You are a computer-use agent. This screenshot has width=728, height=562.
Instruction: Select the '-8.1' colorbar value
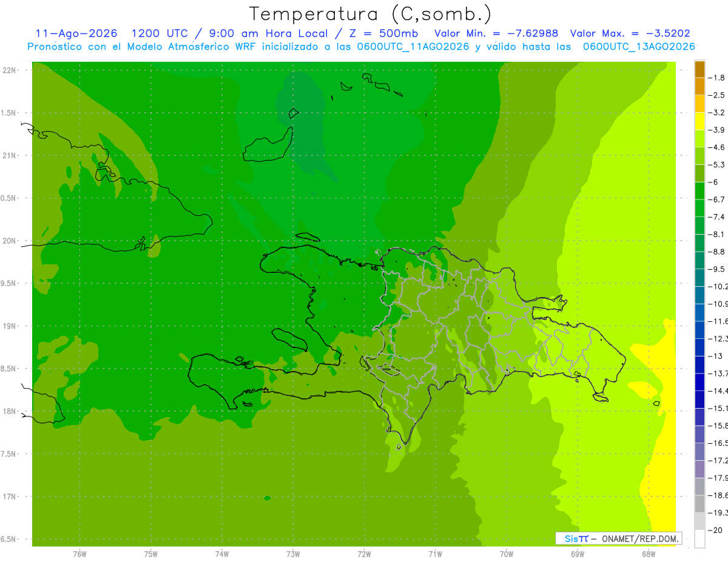point(716,234)
